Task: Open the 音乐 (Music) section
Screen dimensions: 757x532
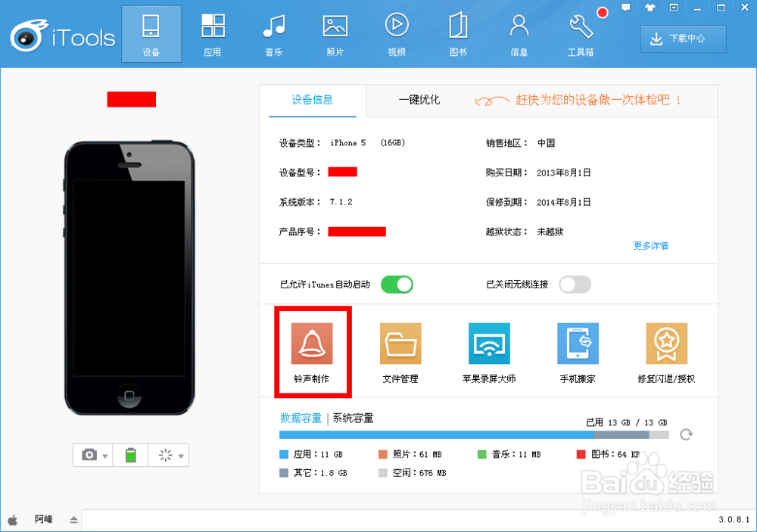Action: [274, 34]
